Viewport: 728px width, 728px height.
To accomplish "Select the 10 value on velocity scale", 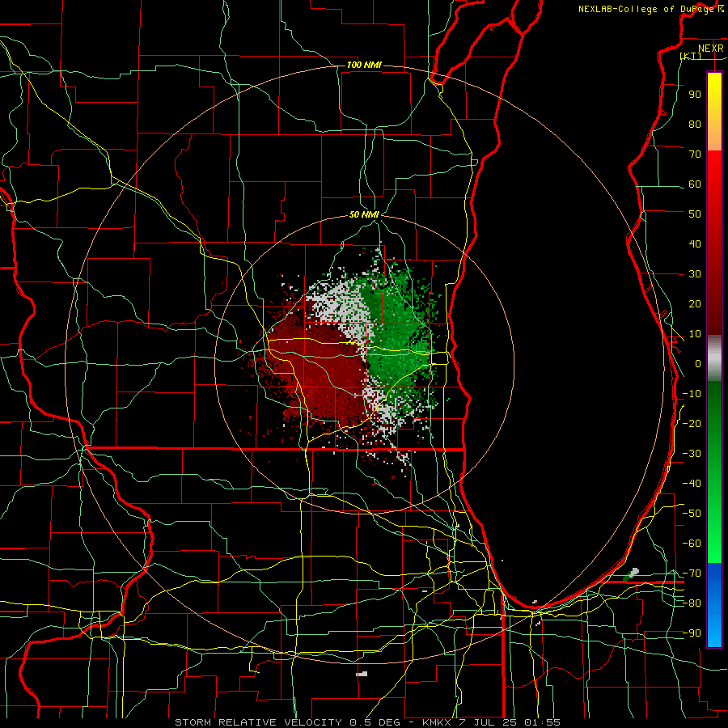I will tap(695, 334).
